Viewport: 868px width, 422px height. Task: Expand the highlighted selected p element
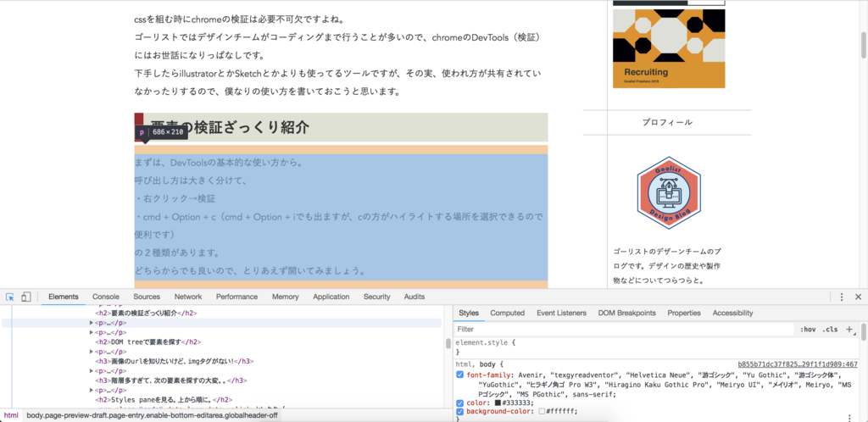point(92,323)
